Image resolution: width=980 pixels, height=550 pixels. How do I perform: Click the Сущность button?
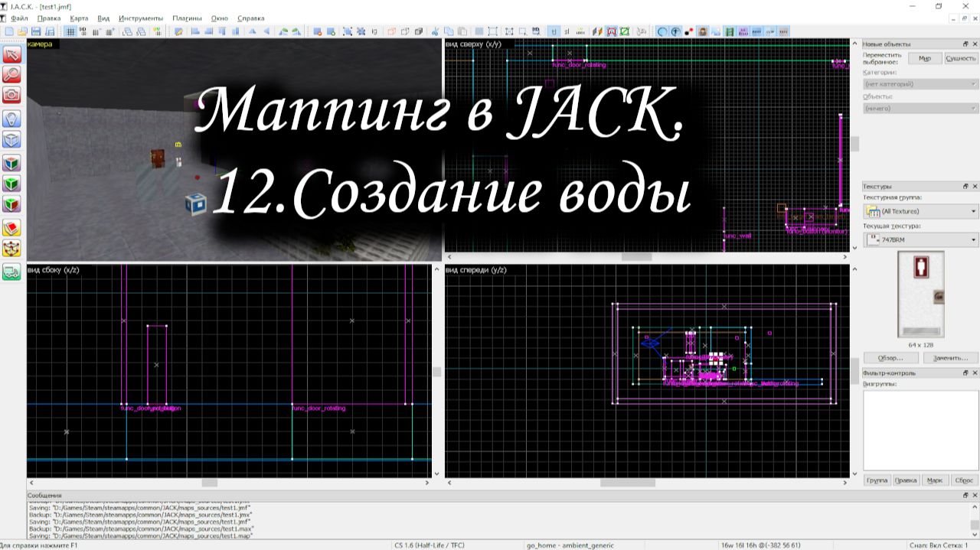coord(961,58)
